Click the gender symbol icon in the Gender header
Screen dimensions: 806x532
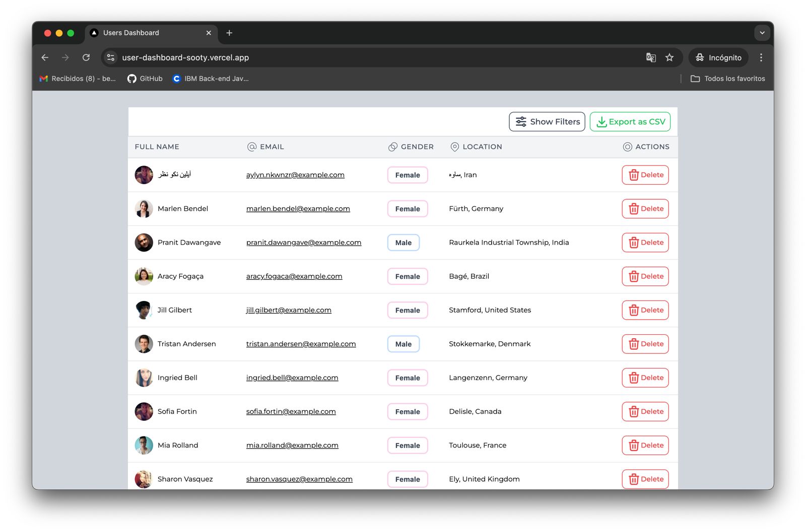coord(392,146)
